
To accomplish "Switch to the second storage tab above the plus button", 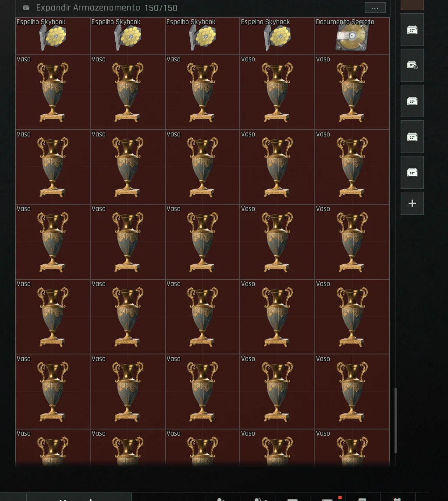I will click(x=412, y=137).
